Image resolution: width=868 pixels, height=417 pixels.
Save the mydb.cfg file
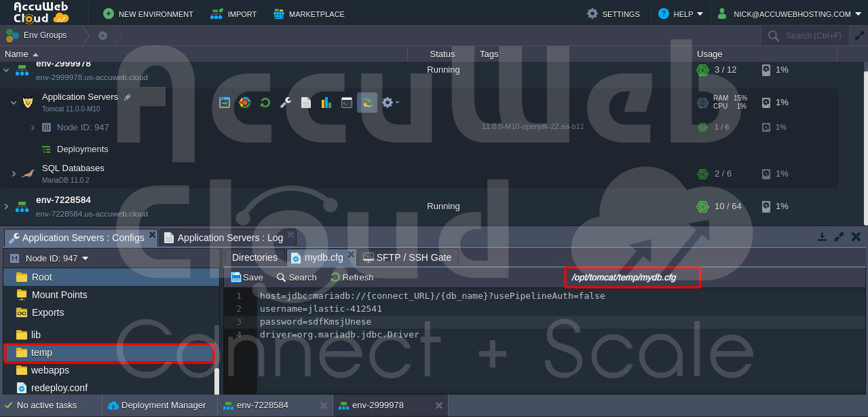[247, 277]
